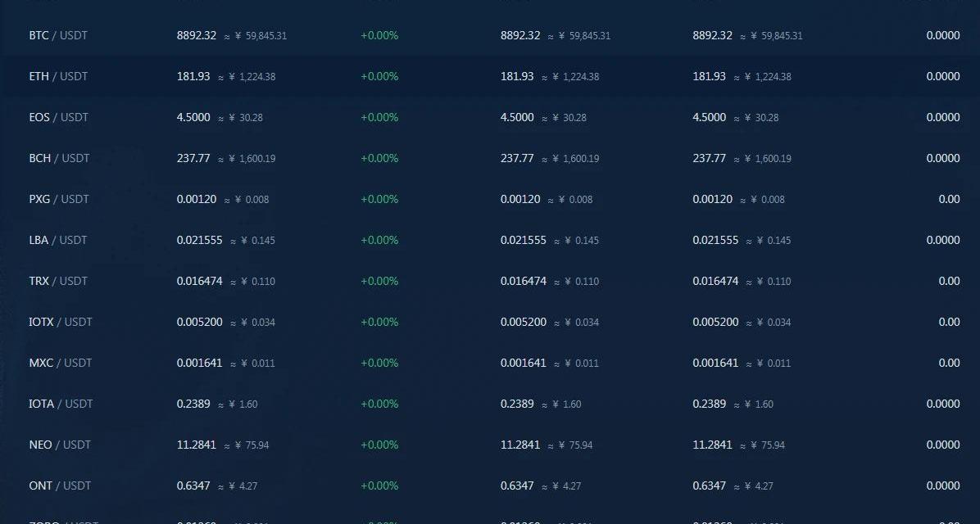Screen dimensions: 980x524
Task: Select the 0.0000 volume for BCH
Action: pyautogui.click(x=943, y=159)
